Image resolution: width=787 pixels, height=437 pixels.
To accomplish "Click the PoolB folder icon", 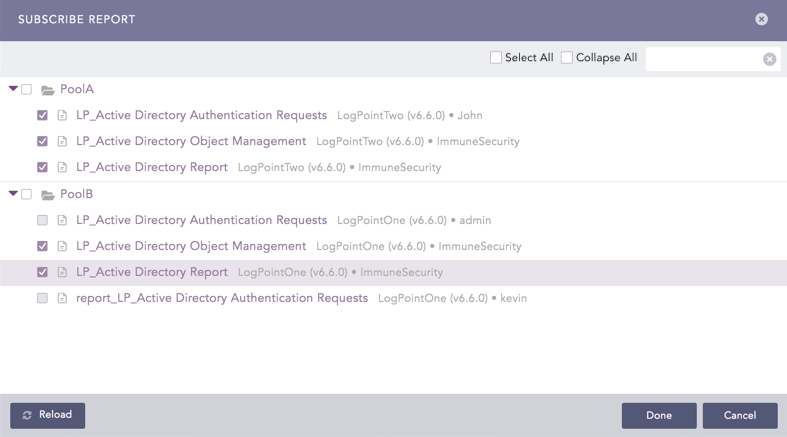I will pyautogui.click(x=47, y=195).
